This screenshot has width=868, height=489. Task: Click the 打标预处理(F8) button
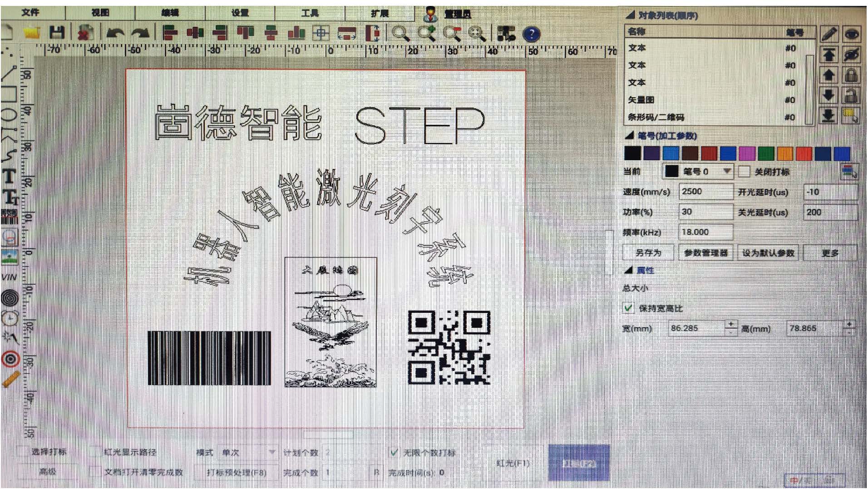click(x=236, y=473)
